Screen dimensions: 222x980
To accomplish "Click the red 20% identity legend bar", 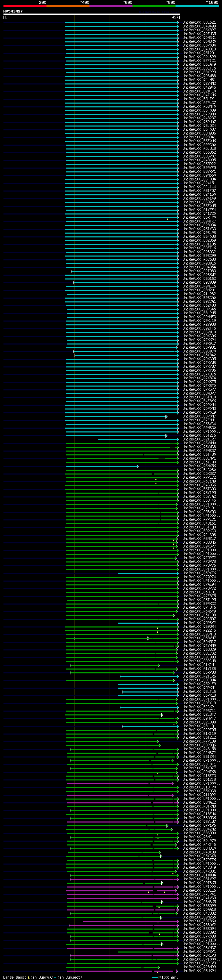I will (x=25, y=6).
